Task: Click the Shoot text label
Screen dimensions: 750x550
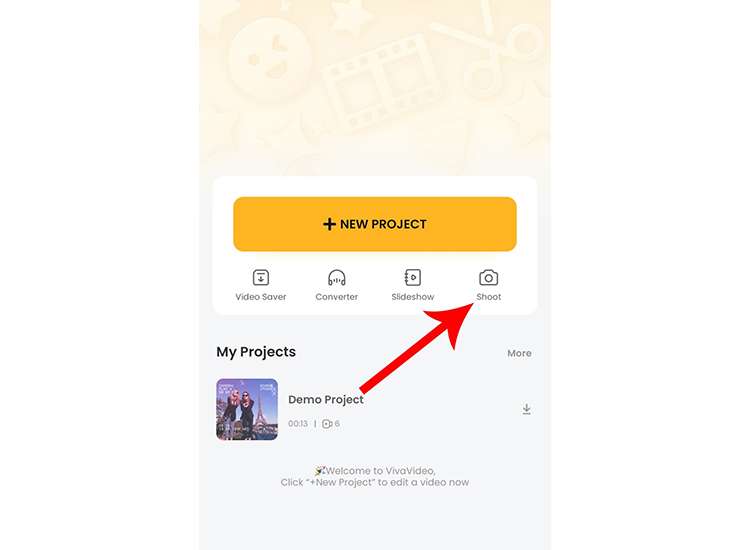Action: pos(489,297)
